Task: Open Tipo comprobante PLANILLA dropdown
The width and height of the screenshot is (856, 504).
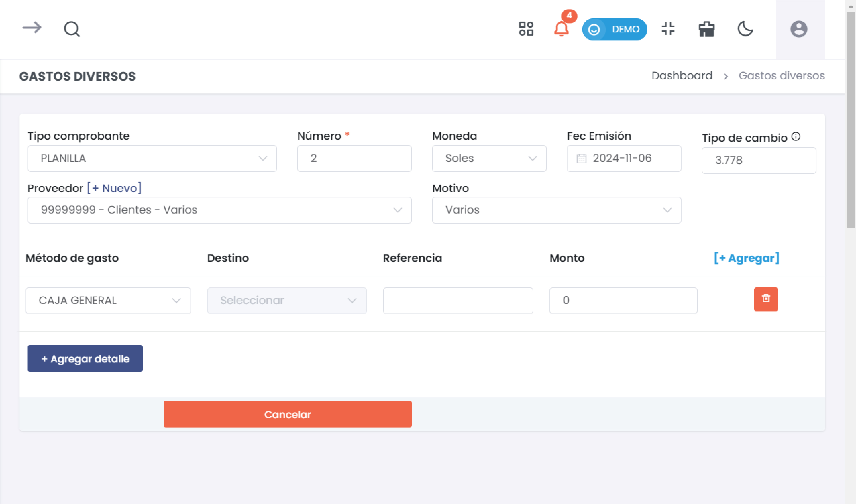Action: [152, 158]
